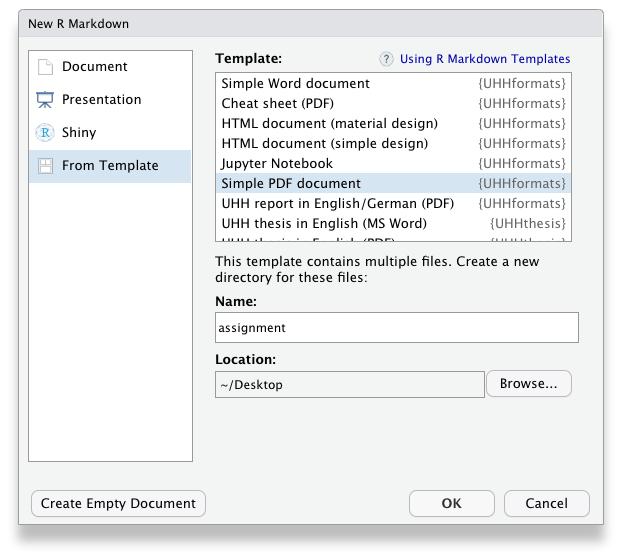Click the Shiny R logo icon
634x557 pixels.
(44, 133)
